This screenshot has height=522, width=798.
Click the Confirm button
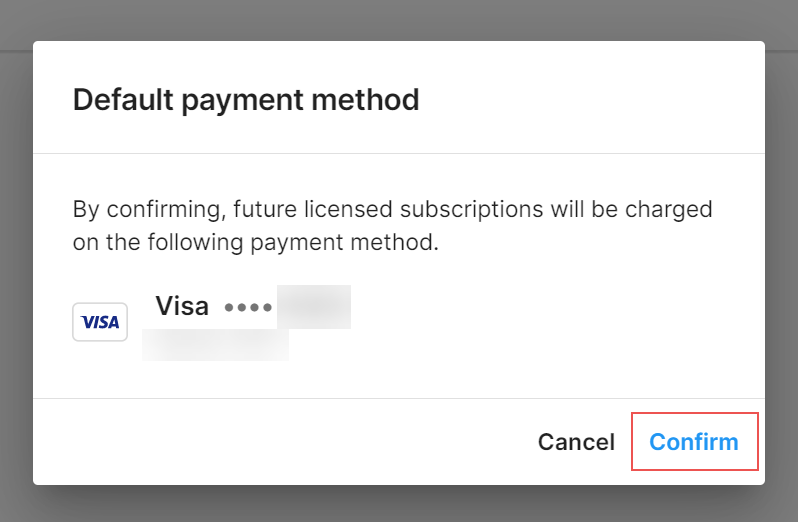coord(694,442)
